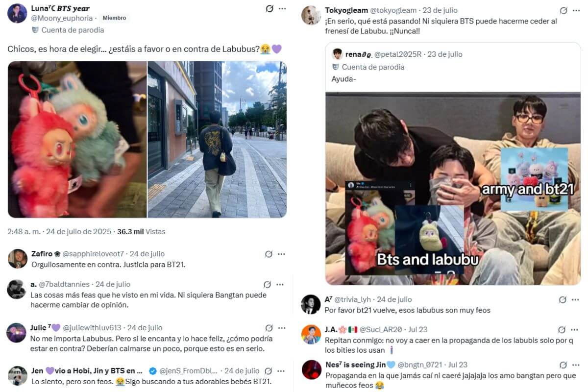
Task: Open the red and green Labubu plush photo
Action: (77, 140)
